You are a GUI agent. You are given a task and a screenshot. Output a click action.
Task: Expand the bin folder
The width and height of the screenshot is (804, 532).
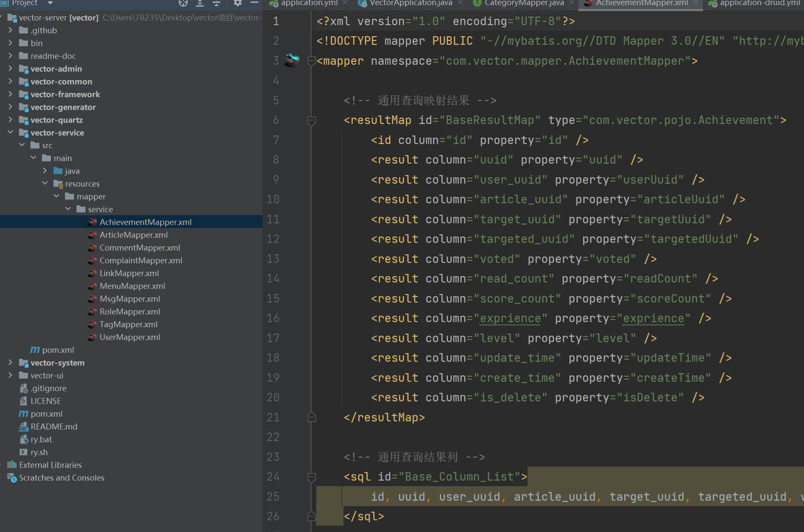coord(11,43)
